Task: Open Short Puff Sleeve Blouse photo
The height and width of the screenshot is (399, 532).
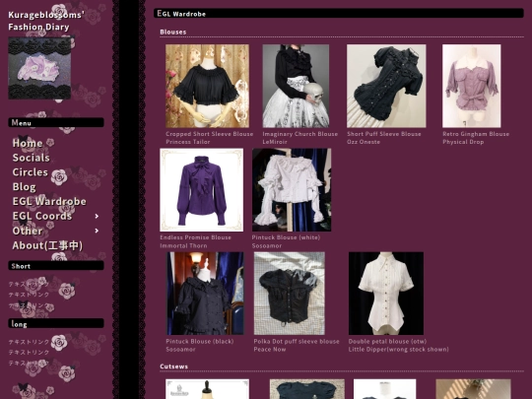Action: [386, 86]
